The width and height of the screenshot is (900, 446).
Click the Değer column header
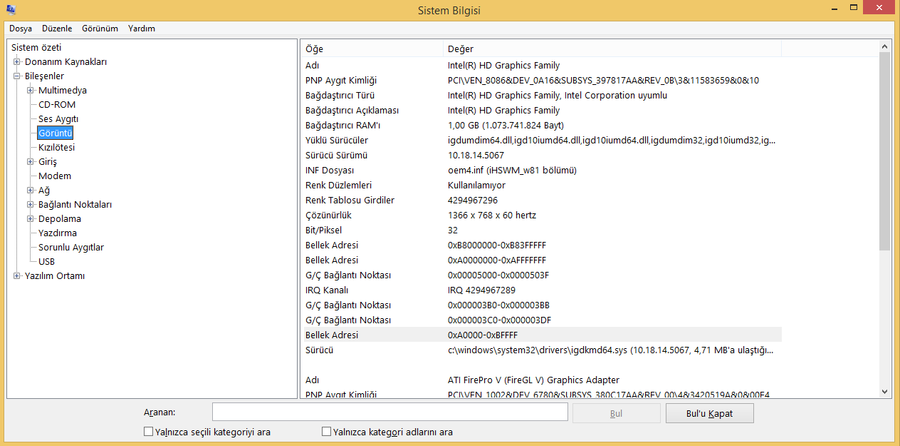click(460, 48)
